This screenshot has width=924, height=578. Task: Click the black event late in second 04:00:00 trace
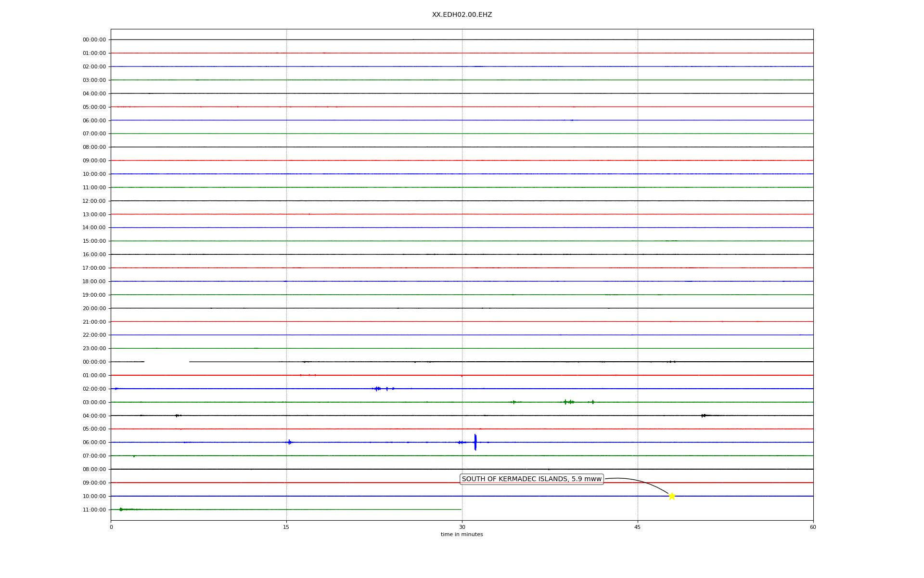(704, 415)
